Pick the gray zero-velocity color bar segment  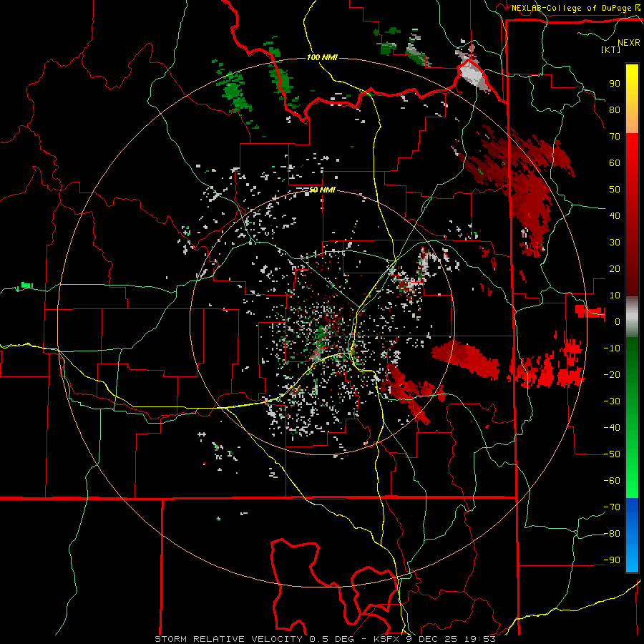click(x=632, y=317)
